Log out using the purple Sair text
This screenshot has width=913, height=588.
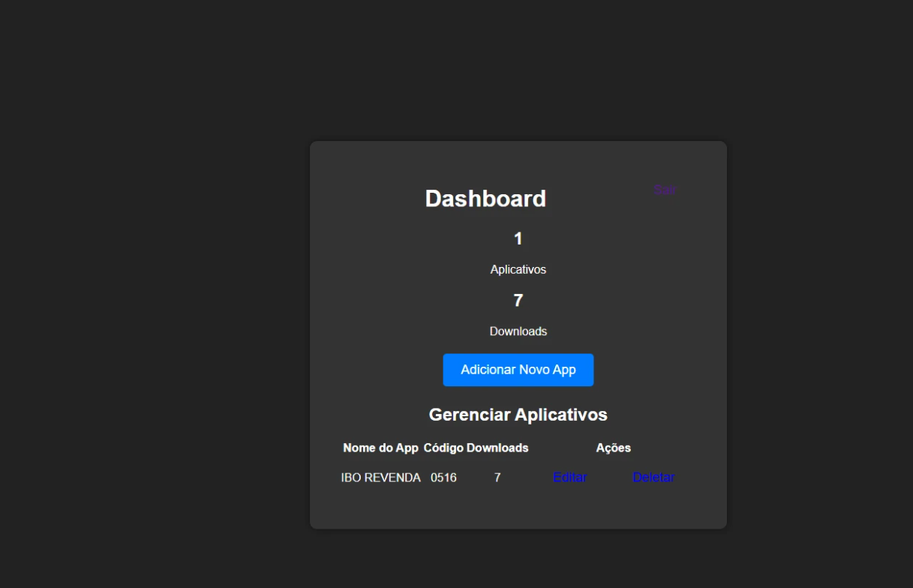tap(664, 190)
